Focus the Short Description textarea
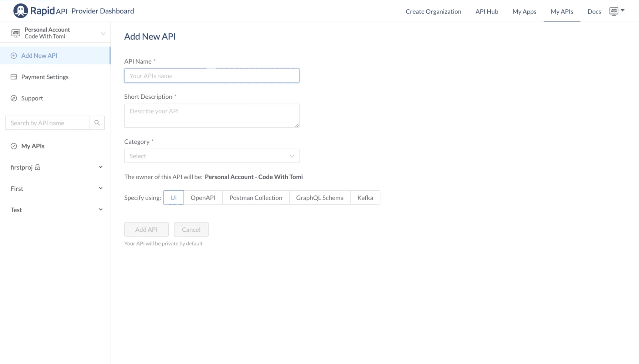This screenshot has width=639, height=364. point(212,116)
